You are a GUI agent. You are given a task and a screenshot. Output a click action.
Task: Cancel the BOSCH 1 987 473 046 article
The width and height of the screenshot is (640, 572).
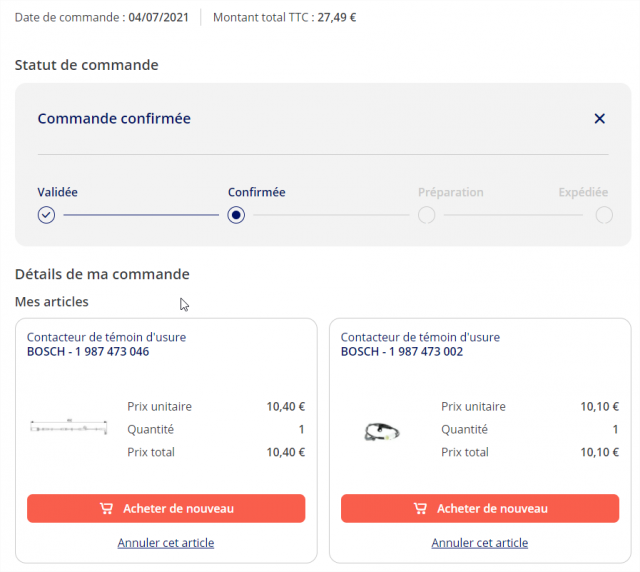[166, 543]
